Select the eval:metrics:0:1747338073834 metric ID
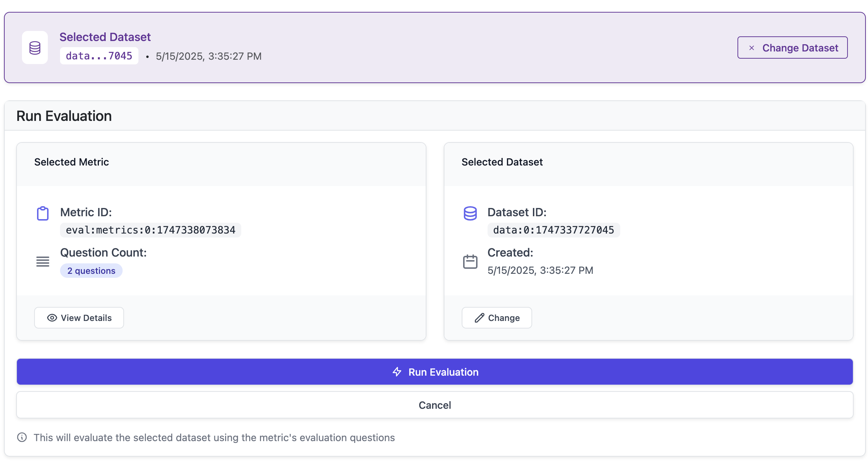This screenshot has width=868, height=462. point(150,230)
